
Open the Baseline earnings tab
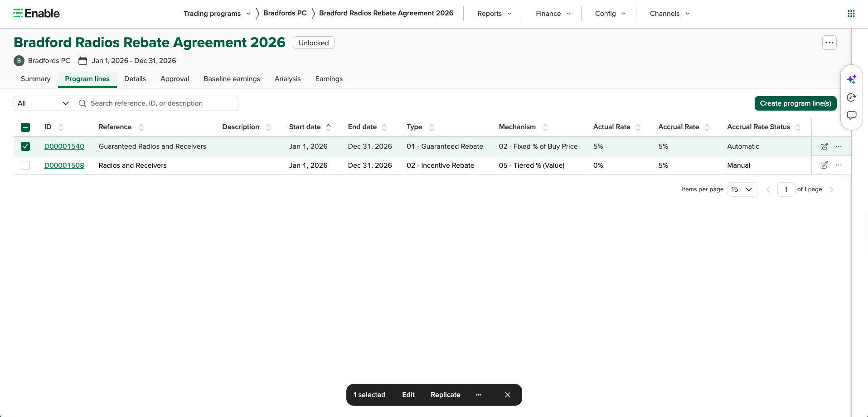(232, 79)
